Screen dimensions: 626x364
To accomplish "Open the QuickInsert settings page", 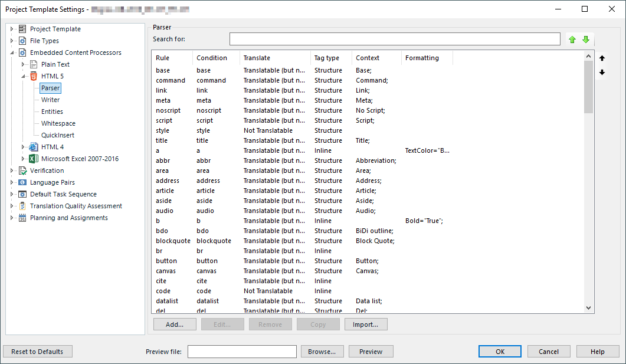I will tap(57, 135).
